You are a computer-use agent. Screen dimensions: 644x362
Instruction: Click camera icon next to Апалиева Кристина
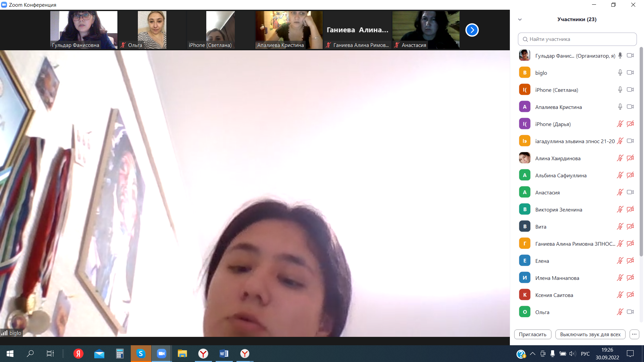[630, 107]
